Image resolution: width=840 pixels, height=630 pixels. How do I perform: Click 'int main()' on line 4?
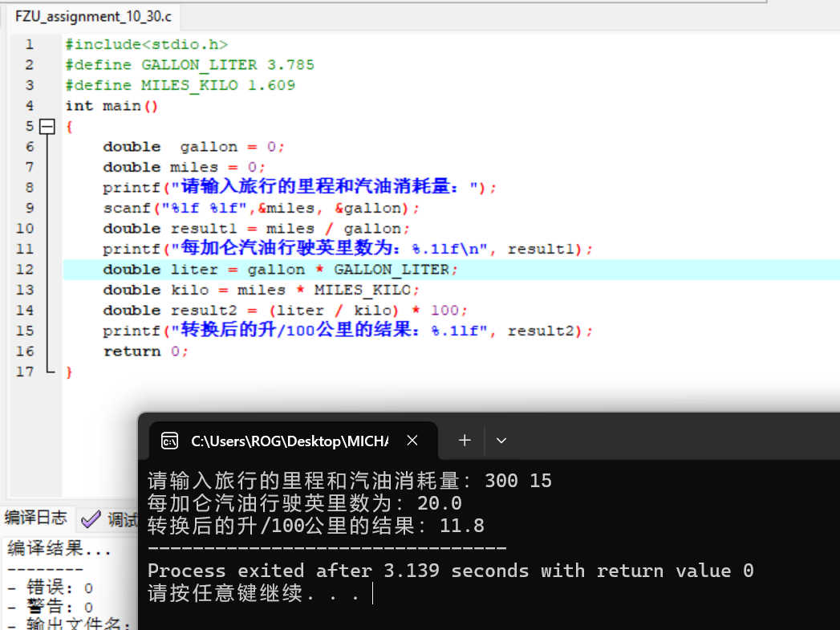pyautogui.click(x=112, y=106)
